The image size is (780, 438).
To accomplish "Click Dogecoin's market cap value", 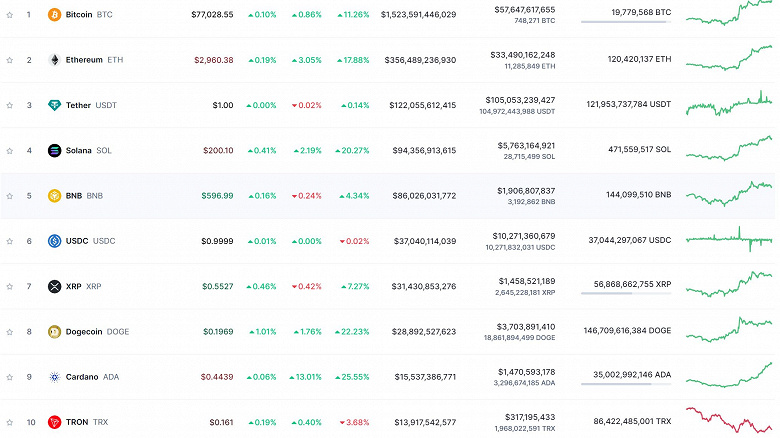I will tap(420, 332).
